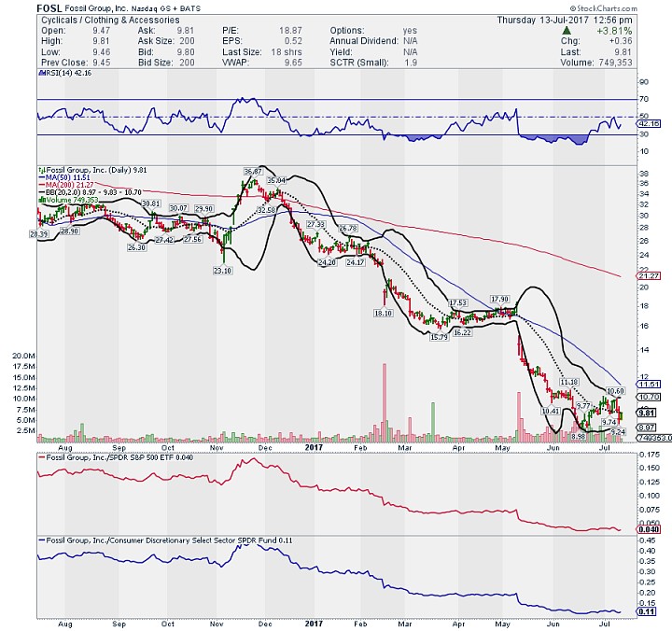Click the 8.98 low price label
The image size is (672, 631).
[578, 437]
